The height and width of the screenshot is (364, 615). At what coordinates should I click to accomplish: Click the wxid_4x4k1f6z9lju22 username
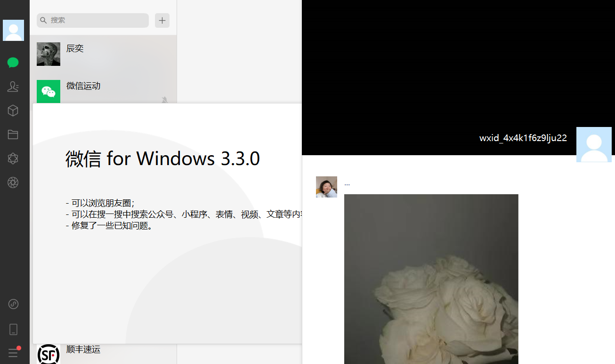coord(523,138)
